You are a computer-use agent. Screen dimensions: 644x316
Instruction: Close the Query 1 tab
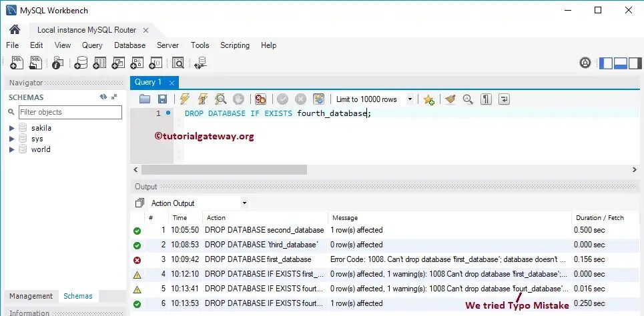coord(172,83)
